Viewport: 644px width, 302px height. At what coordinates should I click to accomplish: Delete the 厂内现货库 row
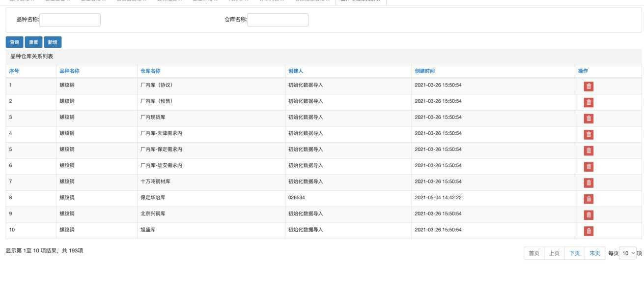pos(588,119)
